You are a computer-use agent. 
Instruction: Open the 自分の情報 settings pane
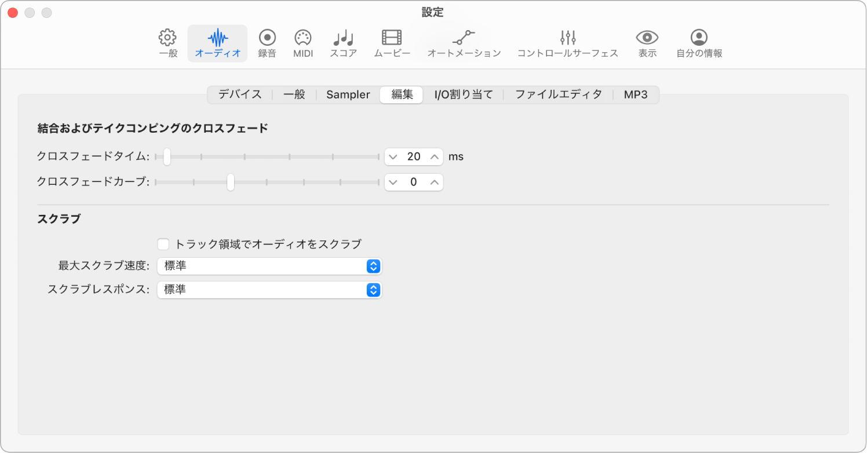tap(698, 42)
